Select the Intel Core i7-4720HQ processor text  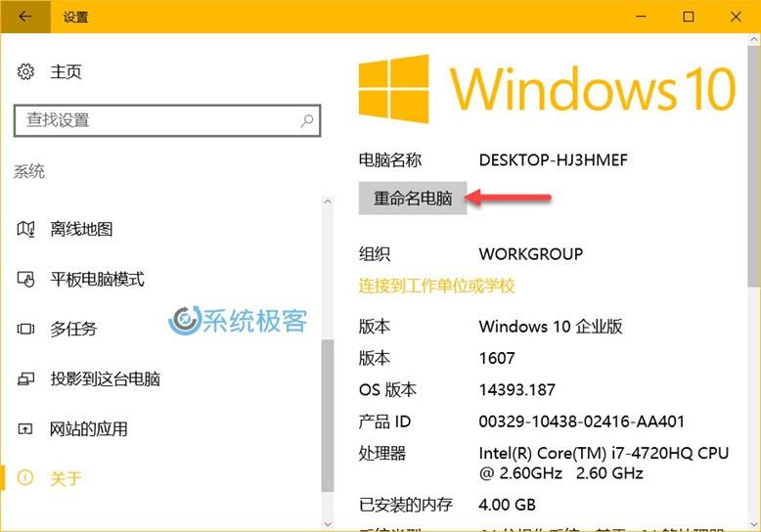[604, 464]
